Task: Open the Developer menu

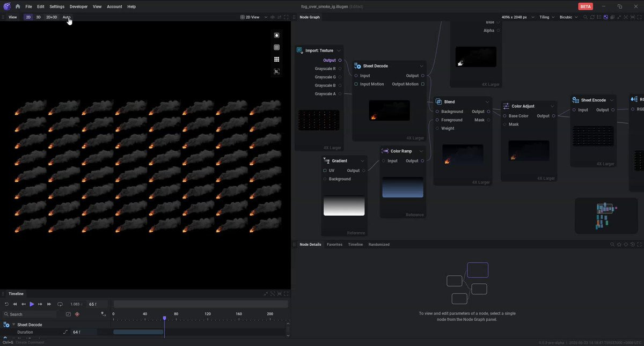Action: coord(78,6)
